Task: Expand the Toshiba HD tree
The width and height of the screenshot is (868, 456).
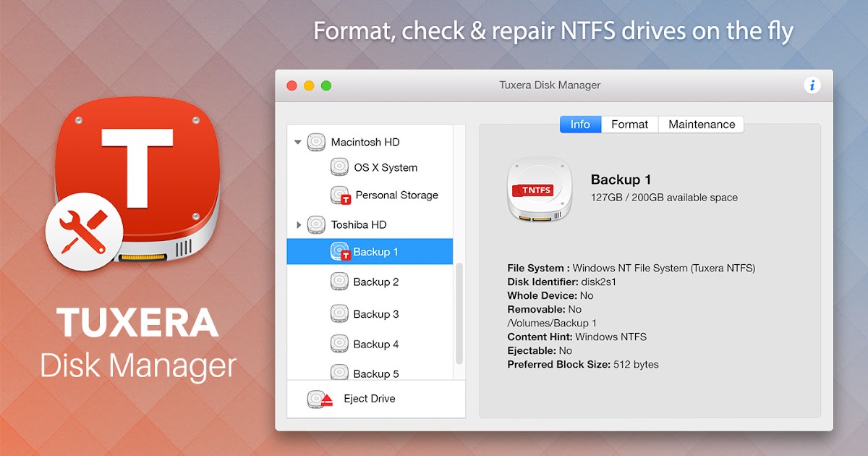Action: (x=299, y=225)
